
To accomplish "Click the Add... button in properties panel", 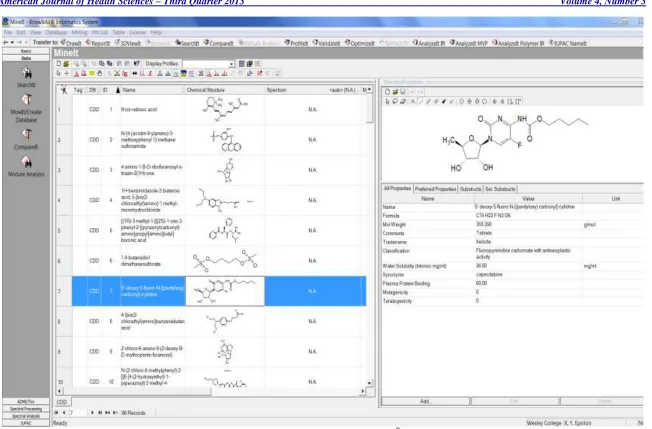I will click(x=425, y=402).
